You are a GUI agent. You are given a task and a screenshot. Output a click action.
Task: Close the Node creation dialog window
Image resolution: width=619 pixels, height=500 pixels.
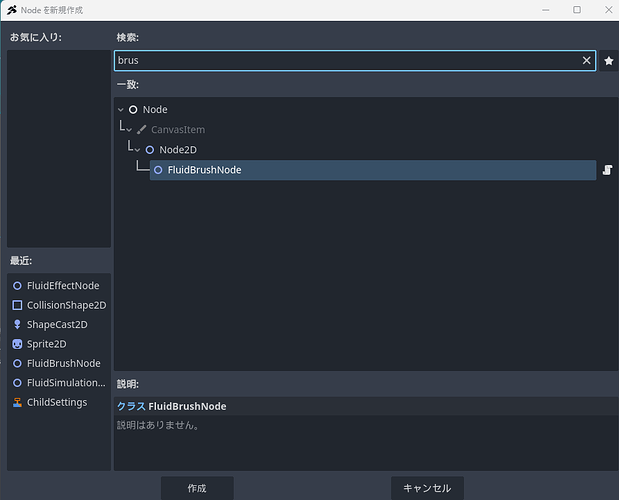point(608,10)
